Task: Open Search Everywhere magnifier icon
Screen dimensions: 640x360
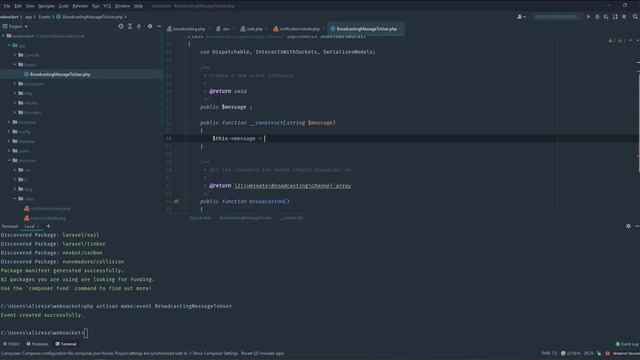Action: point(635,17)
